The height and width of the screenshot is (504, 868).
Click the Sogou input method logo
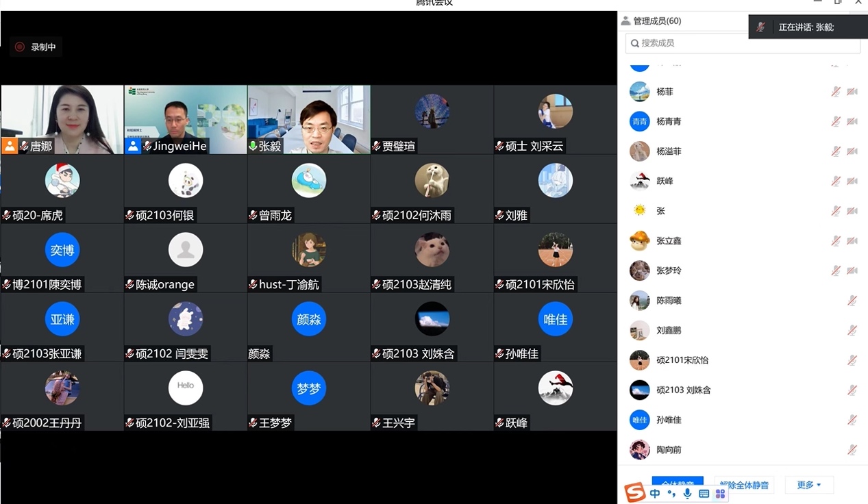point(635,492)
